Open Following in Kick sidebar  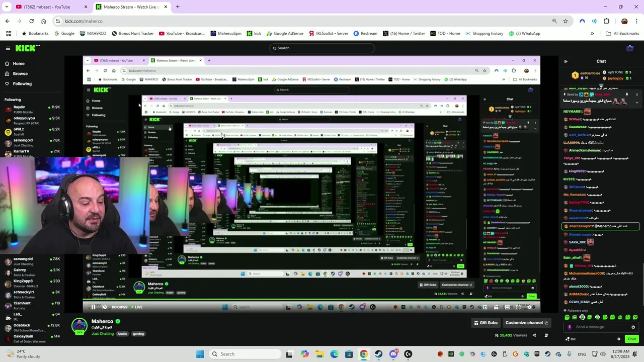point(22,84)
